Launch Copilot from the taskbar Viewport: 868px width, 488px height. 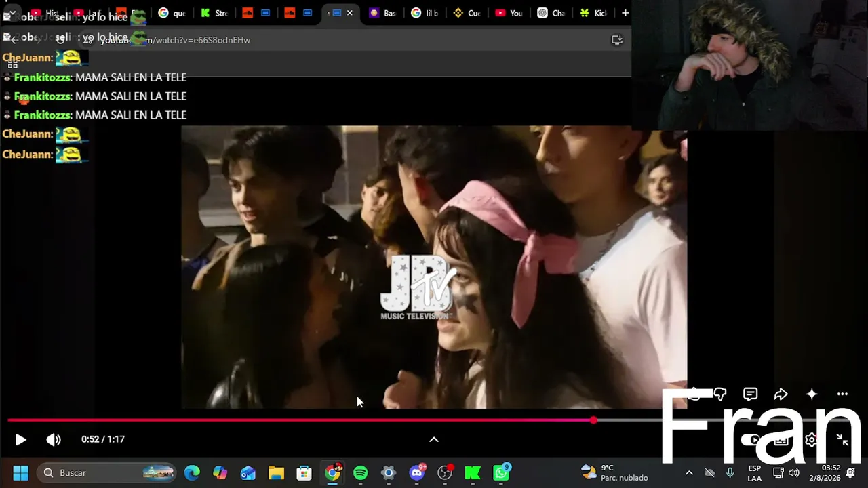coord(220,472)
